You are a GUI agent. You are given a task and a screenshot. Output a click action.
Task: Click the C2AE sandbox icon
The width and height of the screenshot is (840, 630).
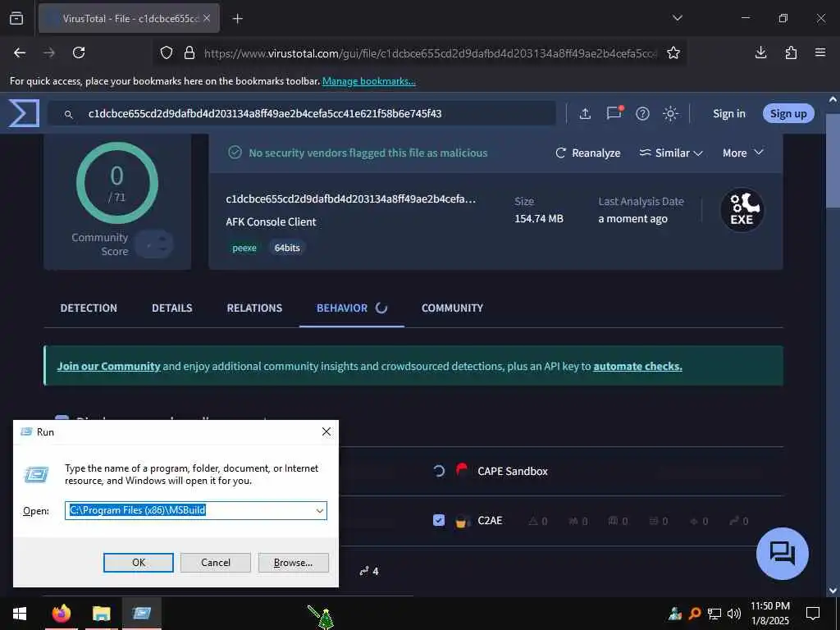coord(460,521)
